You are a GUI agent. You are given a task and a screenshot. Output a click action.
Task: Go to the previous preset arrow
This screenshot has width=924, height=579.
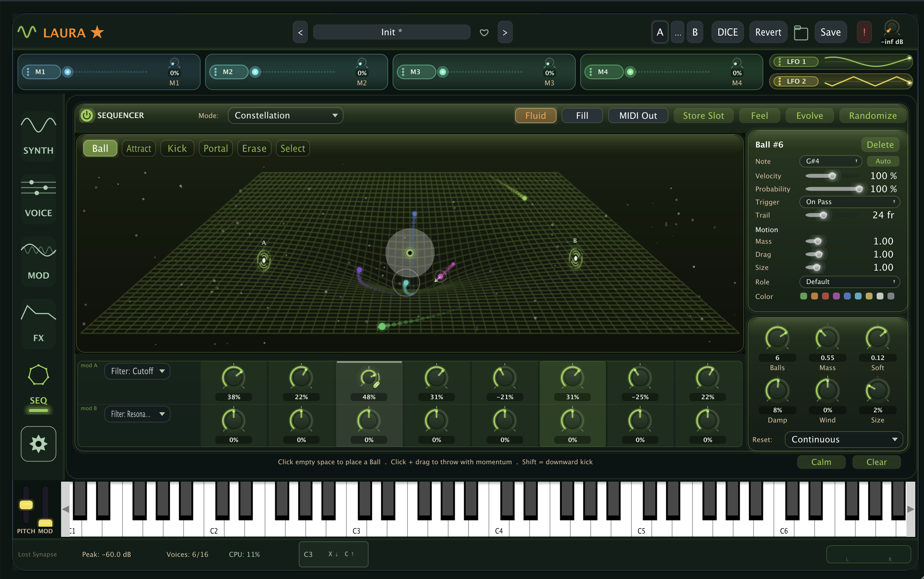(x=300, y=32)
